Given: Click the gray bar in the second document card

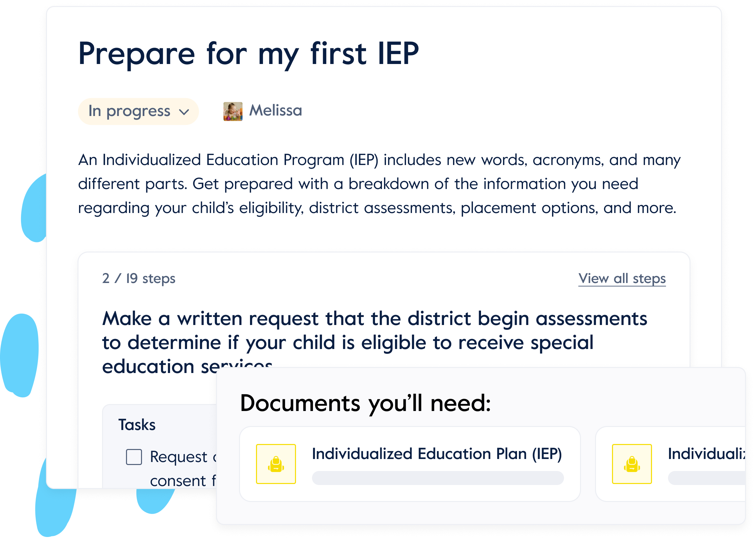Looking at the screenshot, I should pos(707,478).
